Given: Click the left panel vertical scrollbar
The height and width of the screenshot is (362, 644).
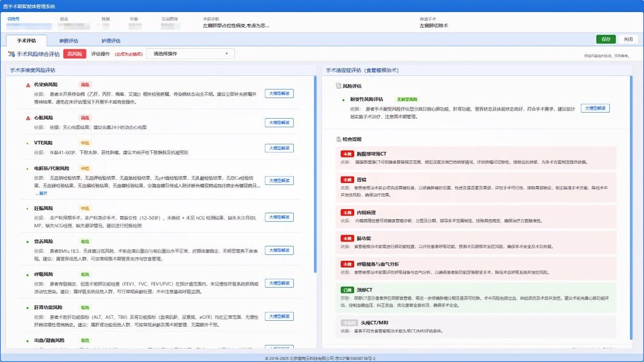Looking at the screenshot, I should click(x=315, y=174).
